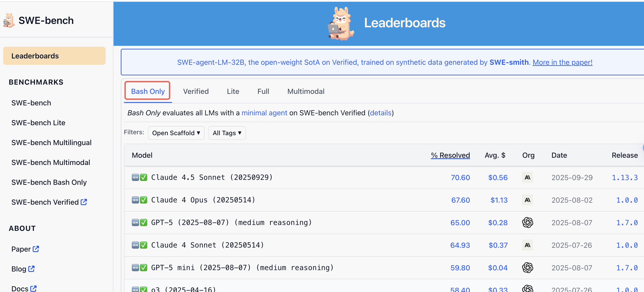
Task: Click Anthropic org icon for Claude 4 Opus
Action: 527,200
